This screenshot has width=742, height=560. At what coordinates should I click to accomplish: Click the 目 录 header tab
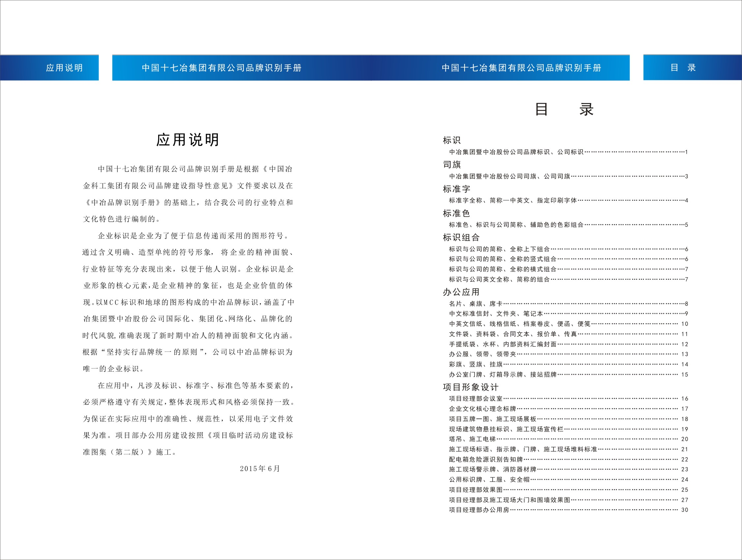coord(692,68)
